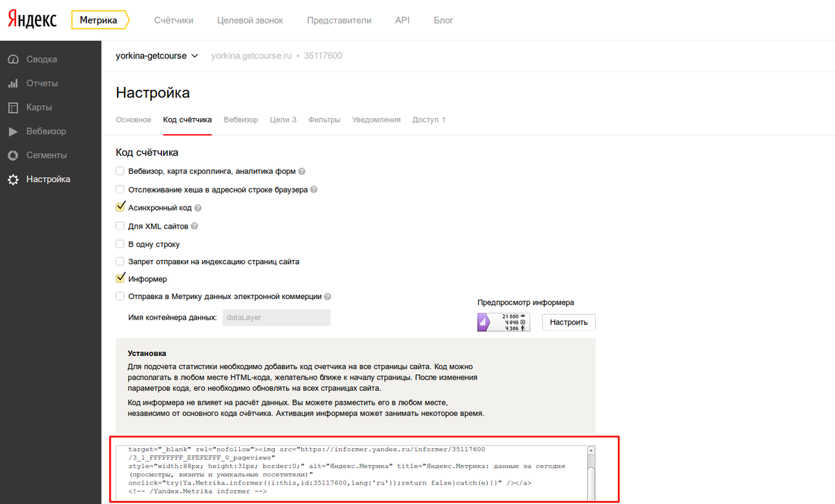The width and height of the screenshot is (835, 504).
Task: Open the Доступ 1 tab
Action: (429, 120)
